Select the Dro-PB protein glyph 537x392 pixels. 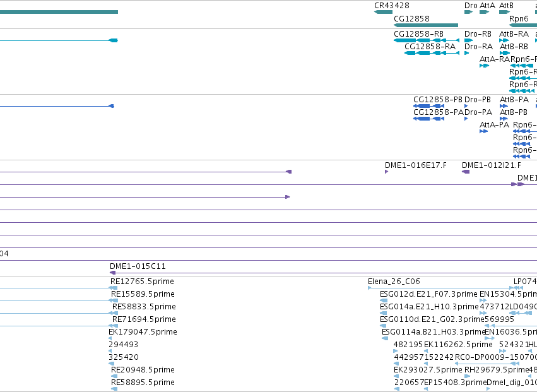[466, 106]
